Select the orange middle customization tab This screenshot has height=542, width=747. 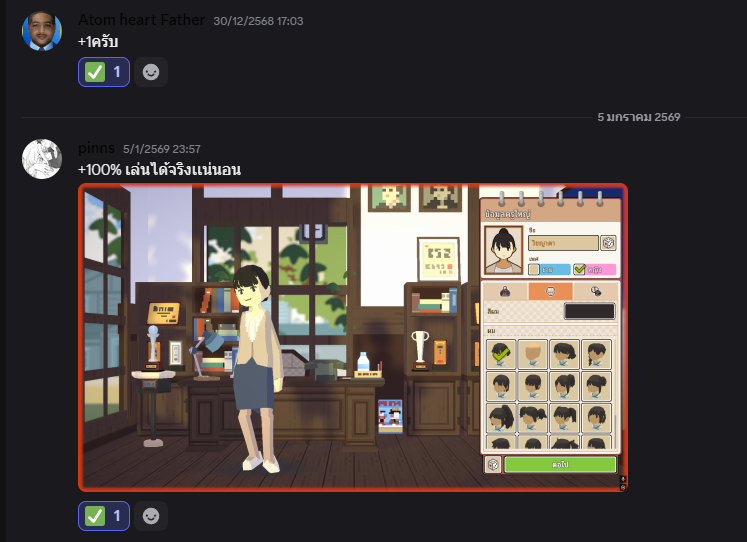pyautogui.click(x=550, y=291)
